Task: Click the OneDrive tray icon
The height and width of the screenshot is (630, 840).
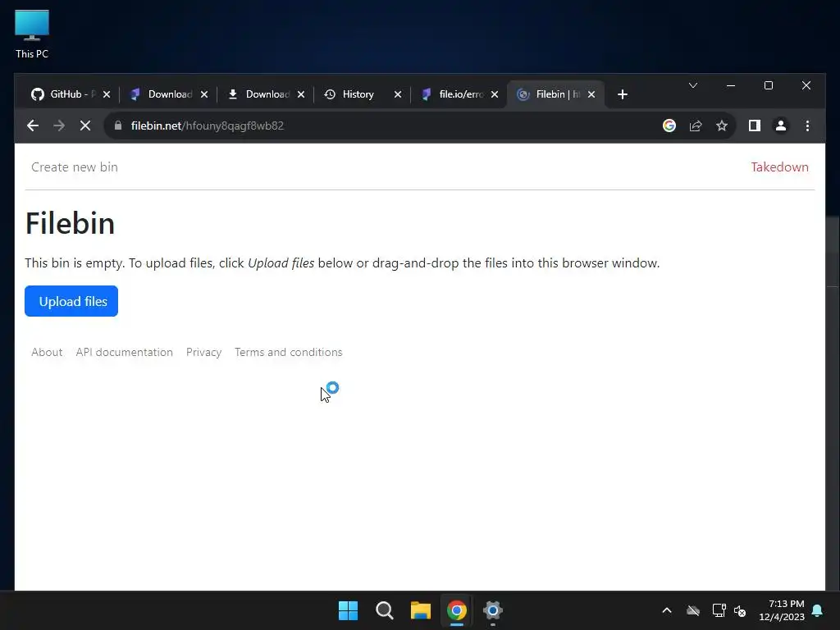Action: (x=693, y=610)
